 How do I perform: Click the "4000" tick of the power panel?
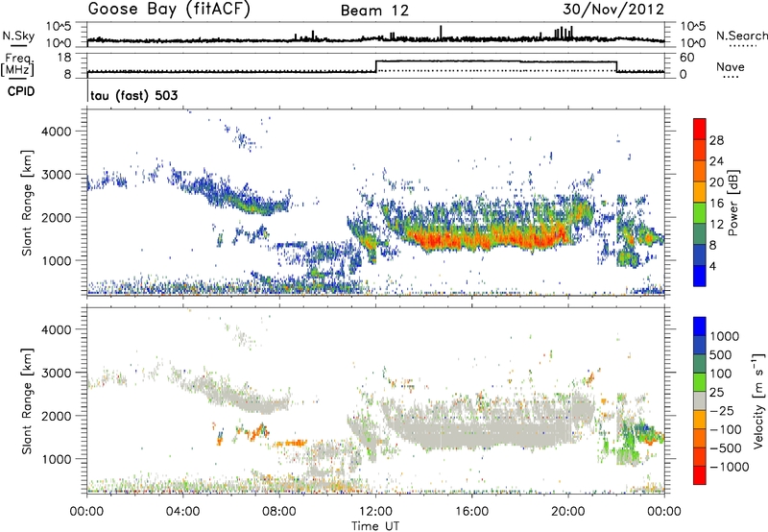[x=56, y=132]
